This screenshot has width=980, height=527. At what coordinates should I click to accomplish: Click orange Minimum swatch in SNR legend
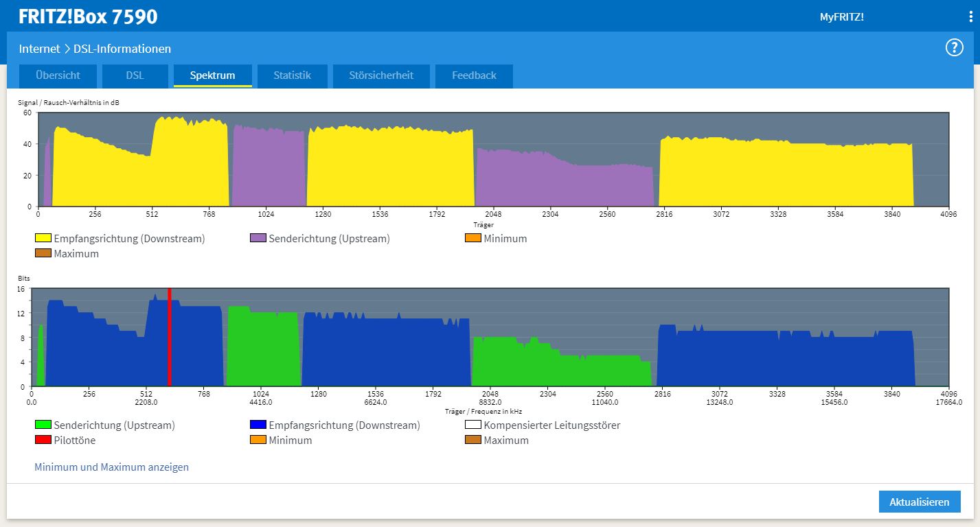(473, 238)
